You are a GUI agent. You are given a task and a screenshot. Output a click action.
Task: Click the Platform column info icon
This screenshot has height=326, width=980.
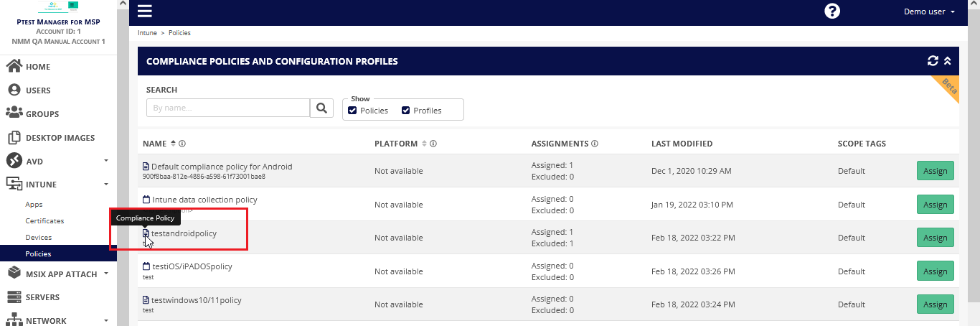pyautogui.click(x=433, y=144)
